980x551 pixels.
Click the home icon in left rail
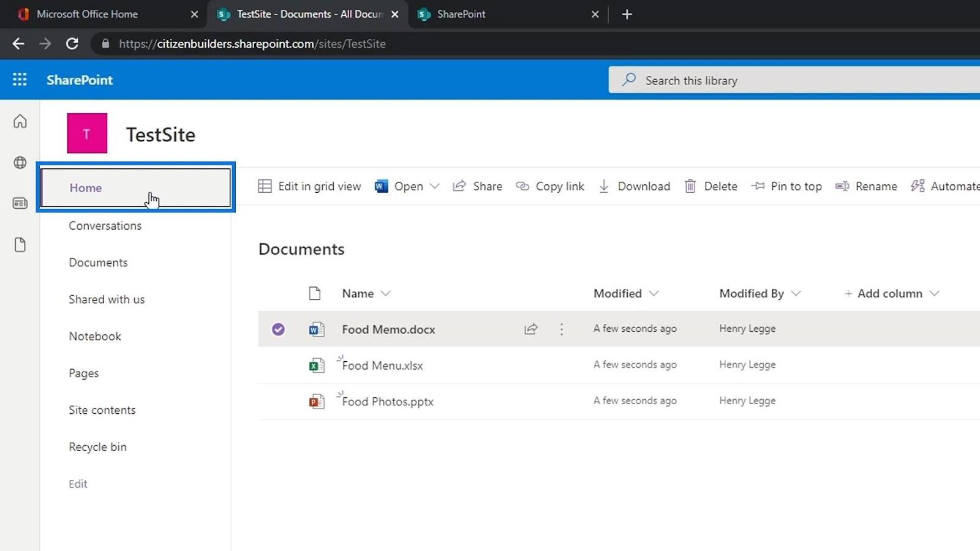(x=20, y=121)
